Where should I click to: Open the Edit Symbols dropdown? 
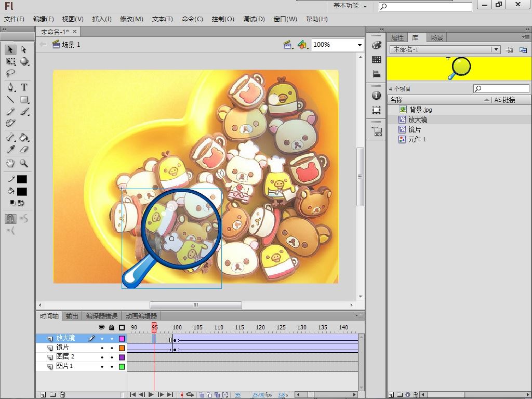pos(303,45)
